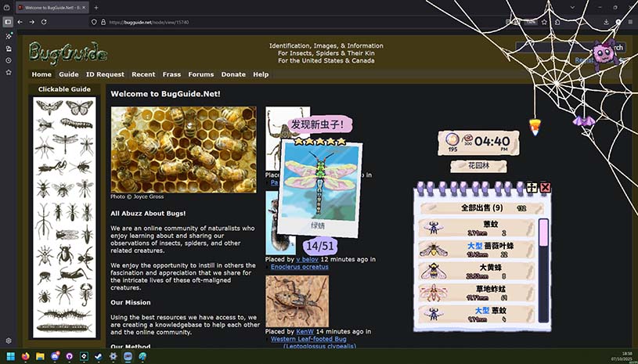This screenshot has width=638, height=364.
Task: Open sidebar bookmarks star icon
Action: (x=9, y=72)
